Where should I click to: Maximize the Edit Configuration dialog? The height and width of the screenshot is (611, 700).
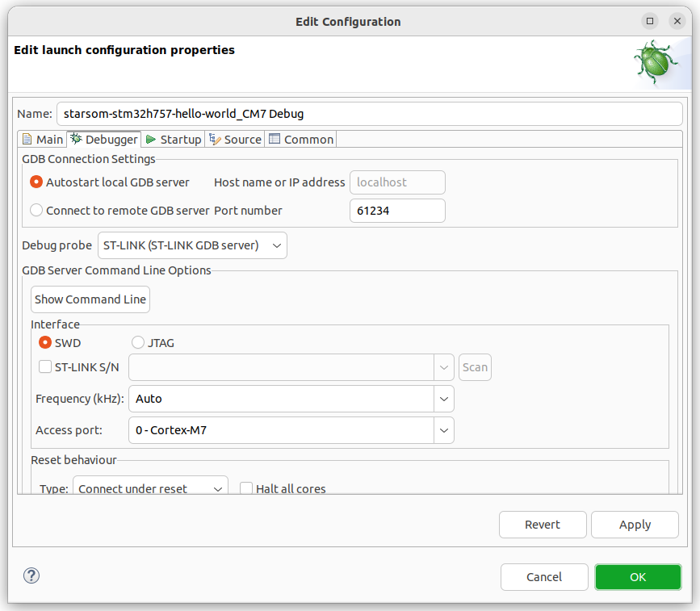[650, 21]
